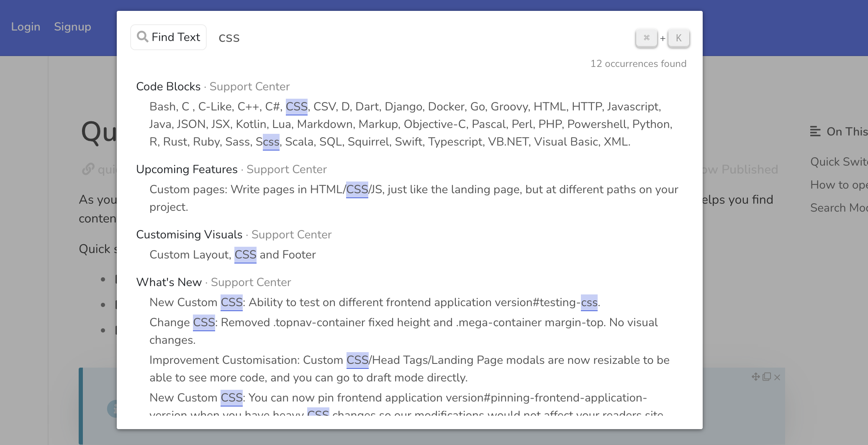
Task: Open the Login page
Action: [26, 27]
